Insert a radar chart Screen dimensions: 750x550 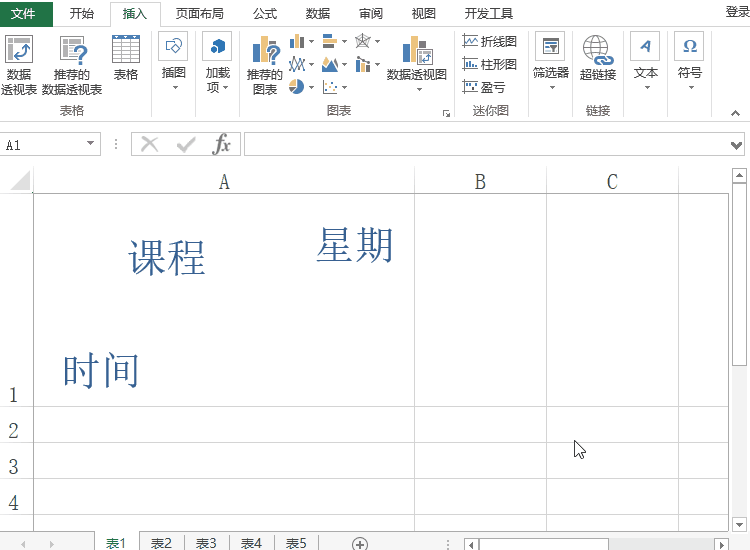click(363, 41)
